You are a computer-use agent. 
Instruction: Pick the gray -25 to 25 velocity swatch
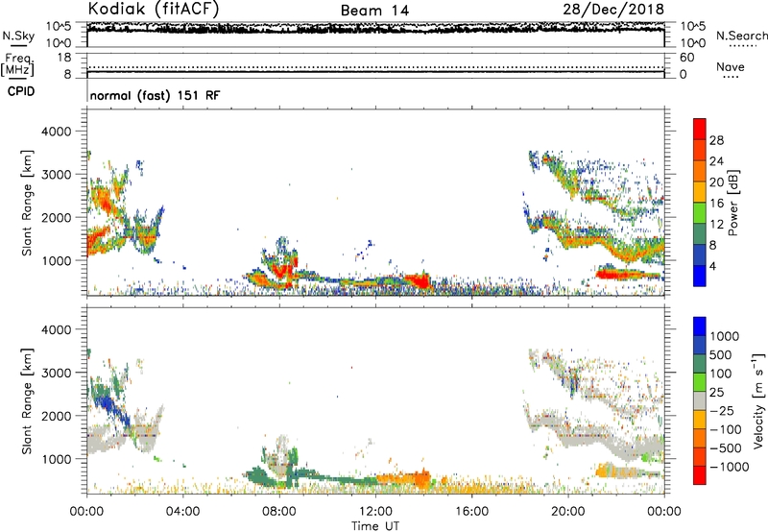point(700,400)
